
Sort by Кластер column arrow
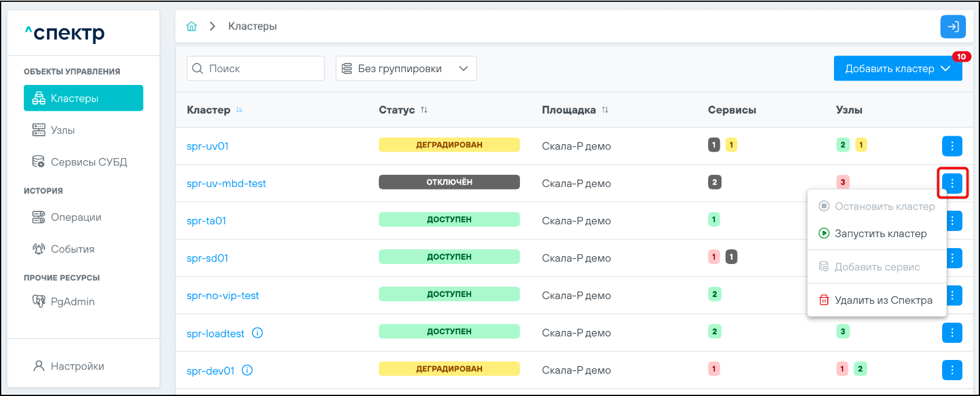(x=240, y=110)
